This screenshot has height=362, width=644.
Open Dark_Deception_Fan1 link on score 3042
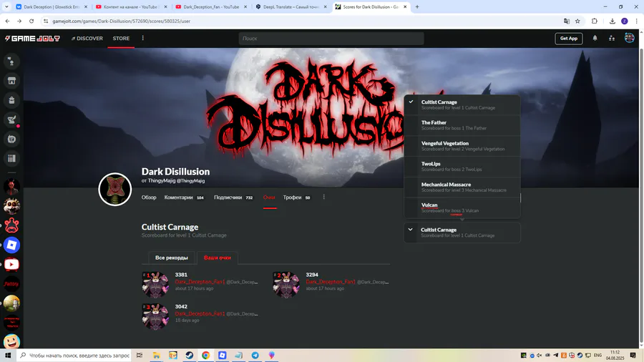[x=200, y=313]
